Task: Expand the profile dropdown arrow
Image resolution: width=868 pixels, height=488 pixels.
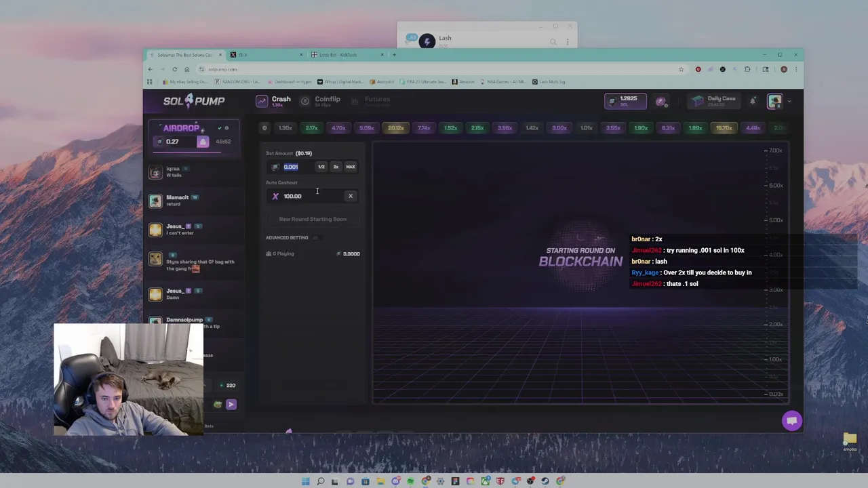Action: pos(789,101)
